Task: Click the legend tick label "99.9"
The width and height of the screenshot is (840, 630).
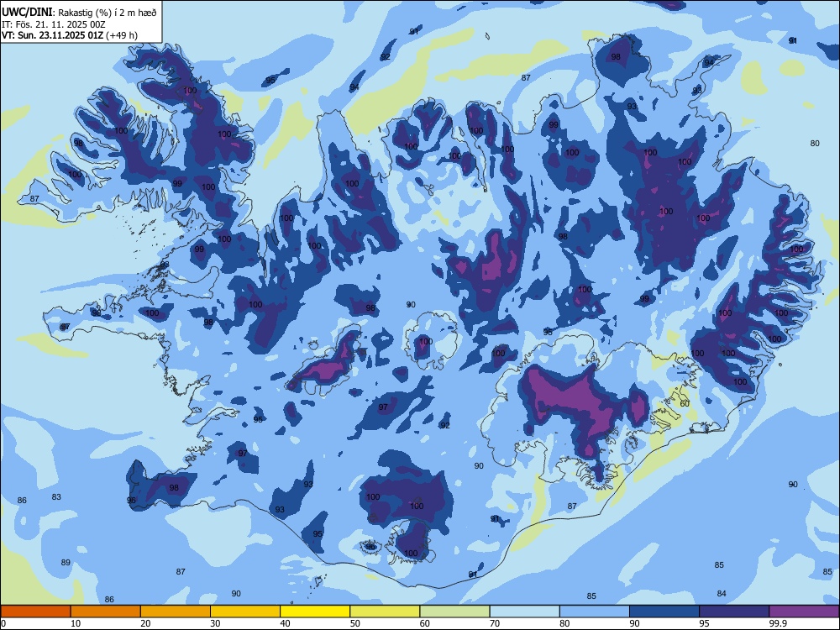Action: point(778,623)
